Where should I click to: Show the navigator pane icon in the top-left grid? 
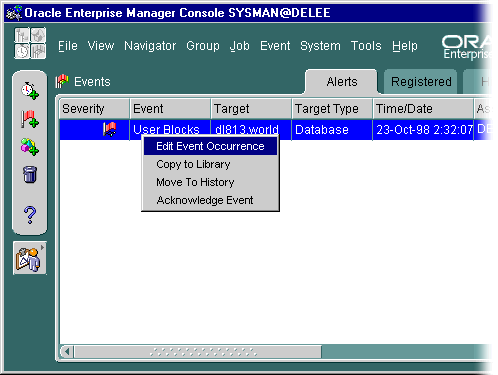point(22,36)
